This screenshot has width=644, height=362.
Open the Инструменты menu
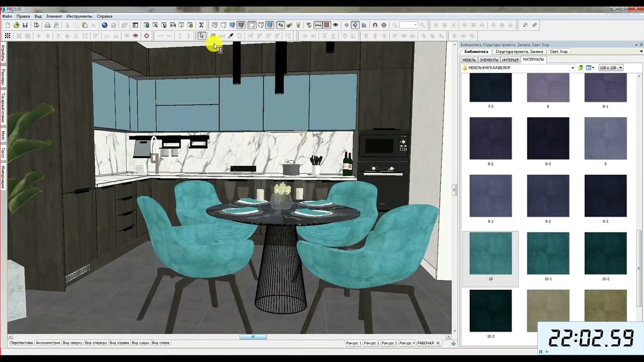pos(79,16)
